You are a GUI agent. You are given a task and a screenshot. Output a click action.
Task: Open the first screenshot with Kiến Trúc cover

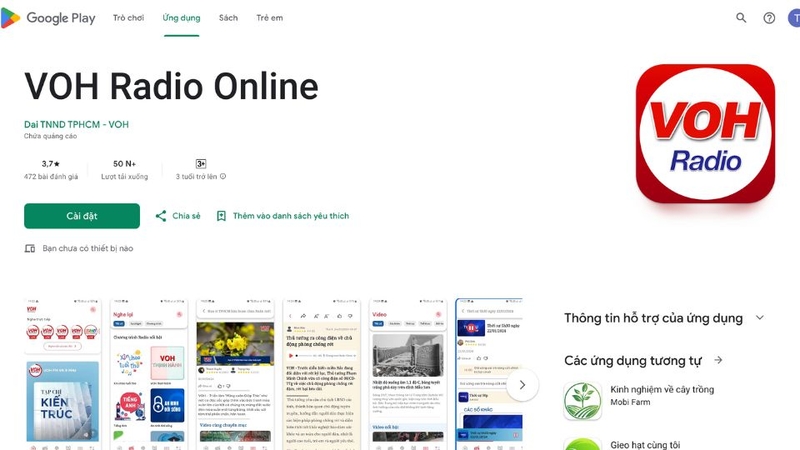(x=63, y=374)
